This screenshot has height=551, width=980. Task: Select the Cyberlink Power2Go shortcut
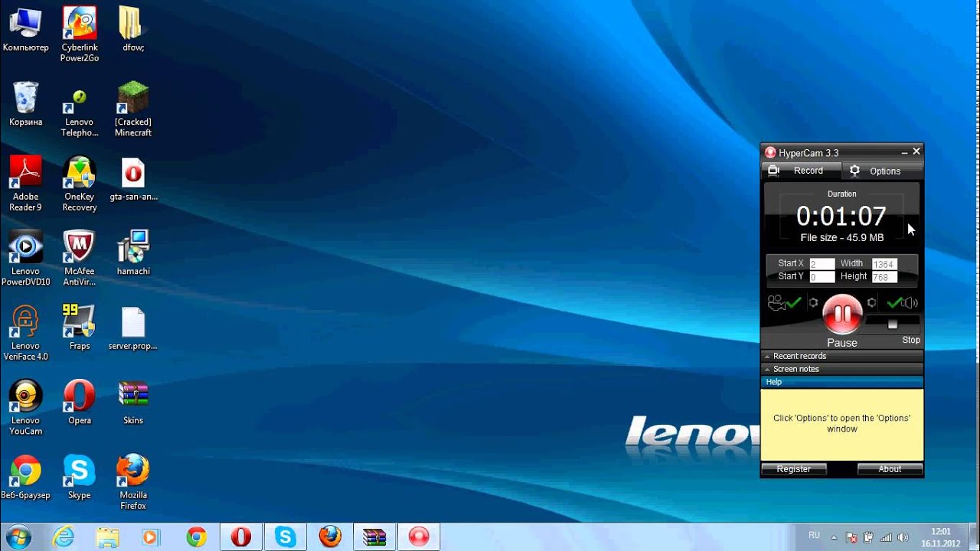80,34
